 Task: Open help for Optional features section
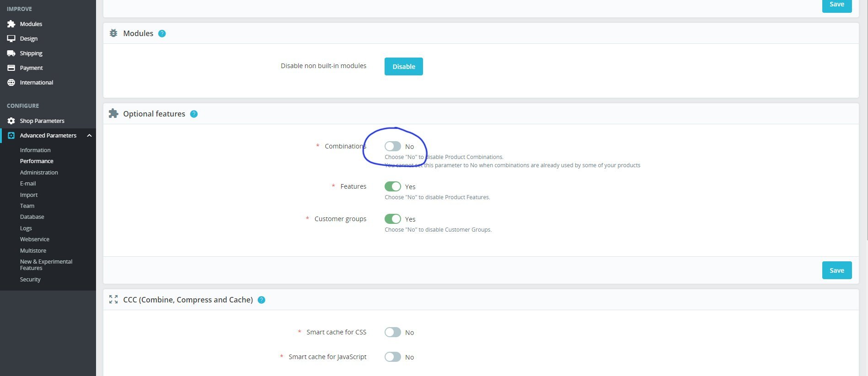194,114
